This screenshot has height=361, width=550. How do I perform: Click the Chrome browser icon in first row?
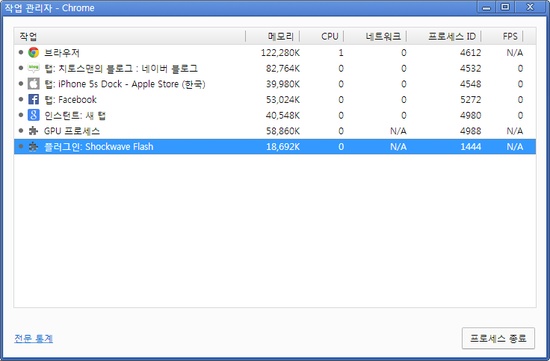(x=34, y=53)
